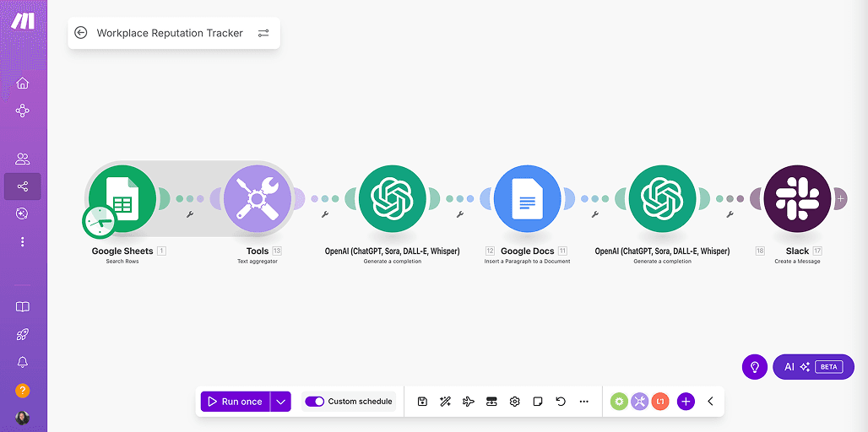Add a favorite with purple plus

pos(686,402)
